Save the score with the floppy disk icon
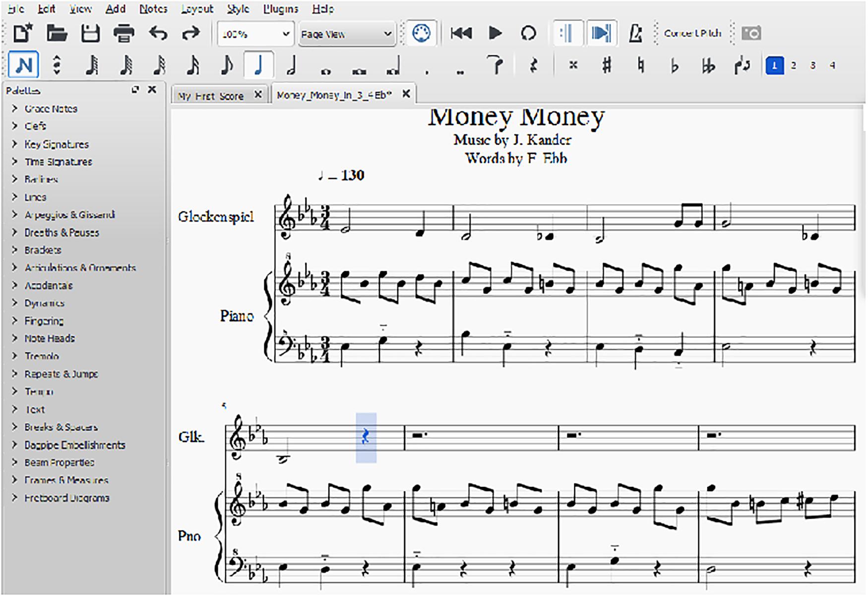 (x=90, y=33)
